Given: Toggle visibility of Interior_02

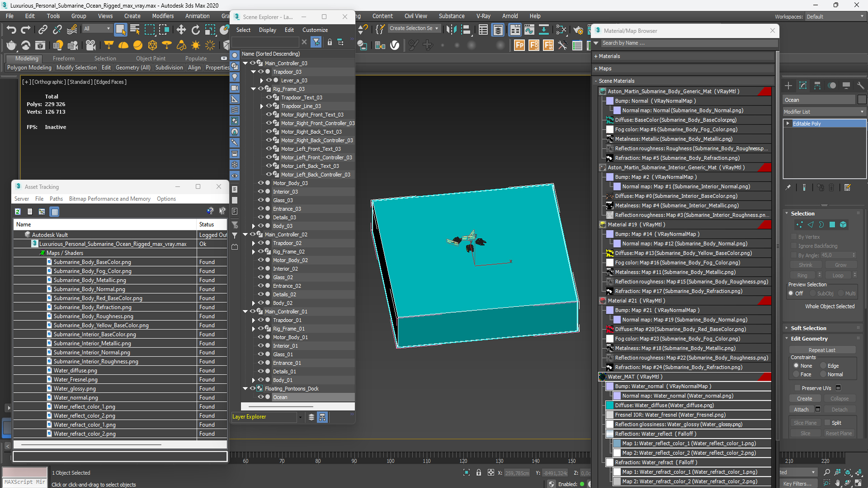Looking at the screenshot, I should [261, 268].
